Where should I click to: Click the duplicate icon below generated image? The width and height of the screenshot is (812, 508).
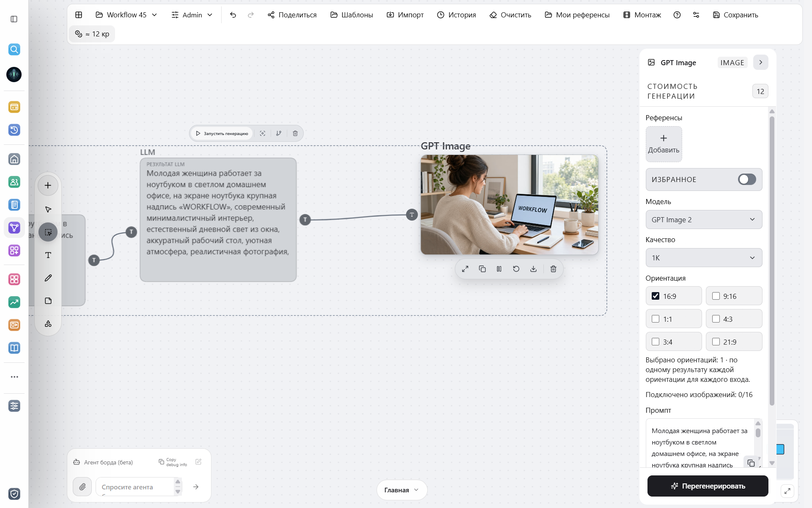[482, 269]
